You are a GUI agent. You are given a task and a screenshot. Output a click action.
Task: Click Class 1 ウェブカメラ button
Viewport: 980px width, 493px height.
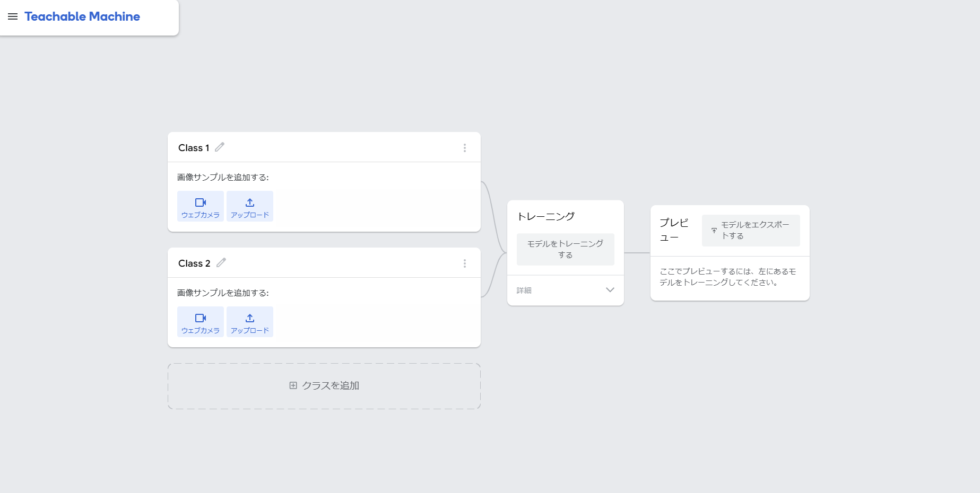point(201,206)
